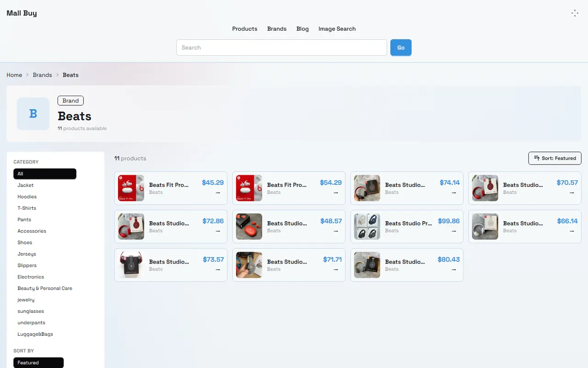Click the arrow under the $74.14 price
The image size is (588, 368).
454,193
